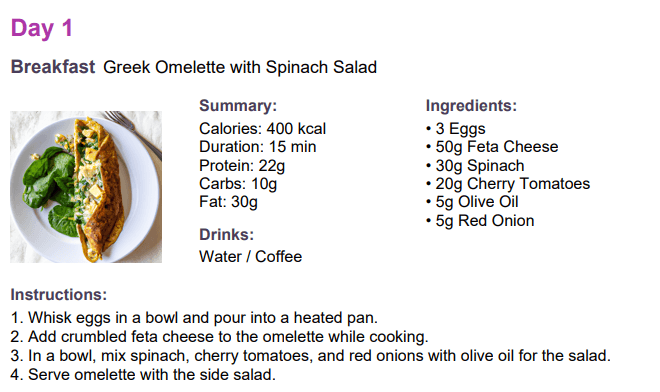
Task: Click step 4 Serve omelette with side salad
Action: point(143,375)
